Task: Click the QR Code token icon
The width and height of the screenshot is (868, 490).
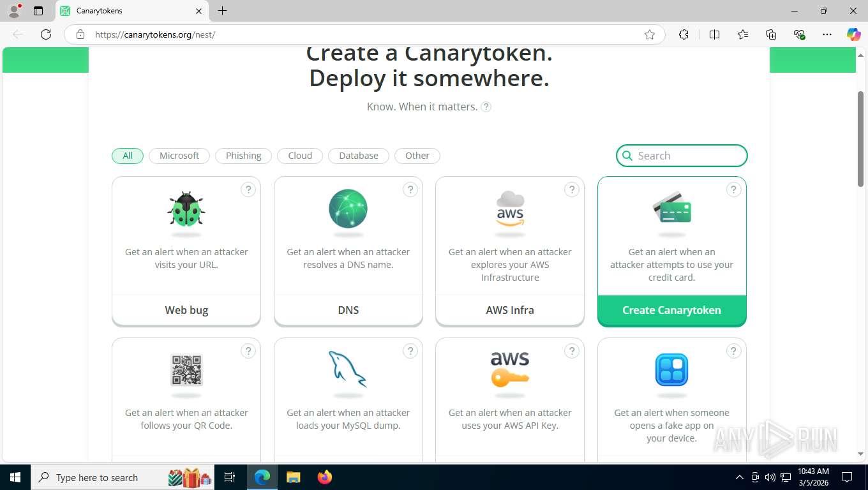Action: pyautogui.click(x=186, y=370)
